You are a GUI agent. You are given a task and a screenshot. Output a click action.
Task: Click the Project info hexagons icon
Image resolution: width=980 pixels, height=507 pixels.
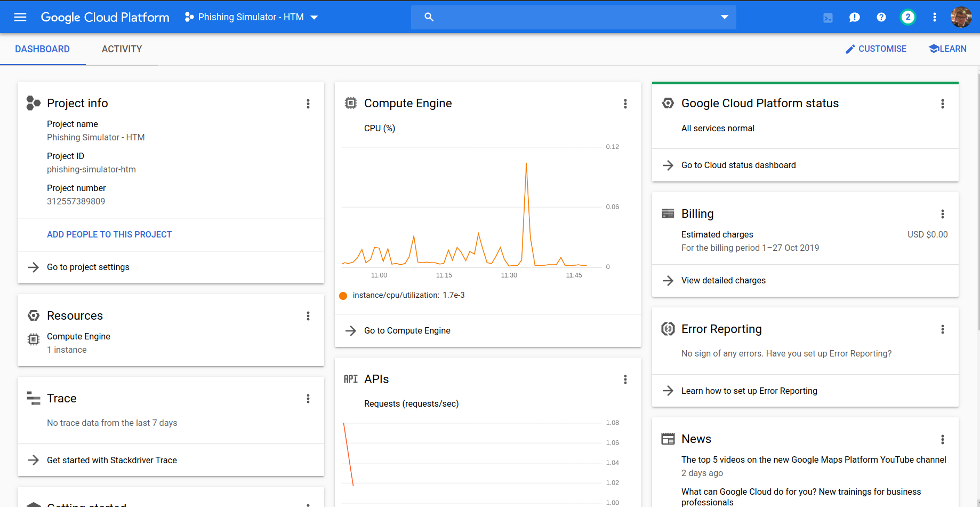33,103
